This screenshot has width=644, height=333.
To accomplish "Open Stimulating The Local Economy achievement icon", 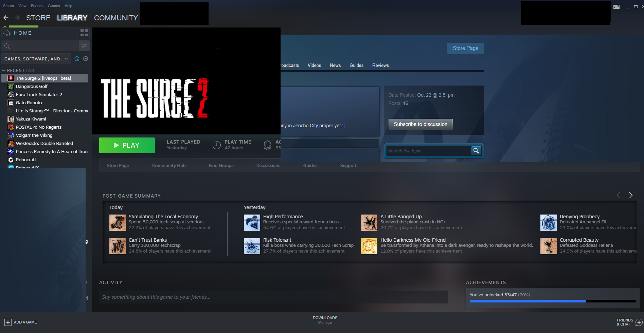I will (x=118, y=223).
